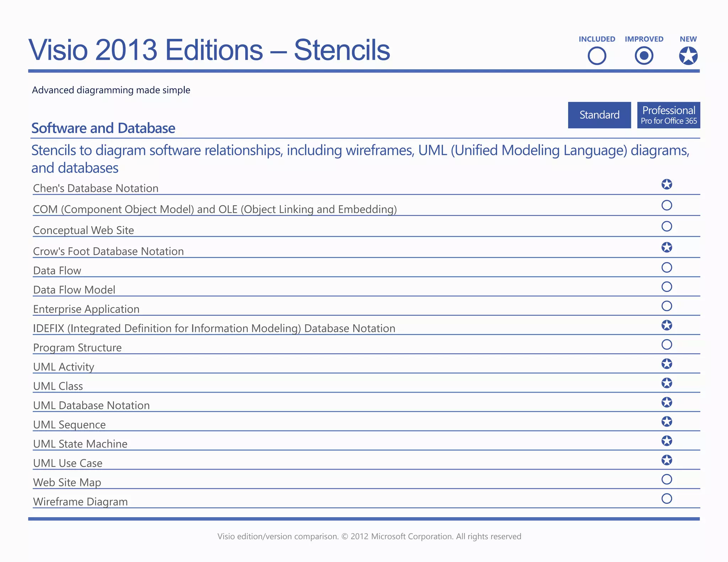The height and width of the screenshot is (562, 728).
Task: Click the 'Enterprise Application' text
Action: (86, 309)
